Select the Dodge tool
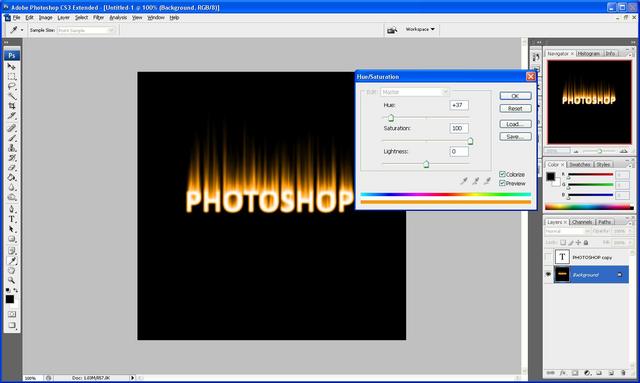This screenshot has height=383, width=640. pos(11,198)
